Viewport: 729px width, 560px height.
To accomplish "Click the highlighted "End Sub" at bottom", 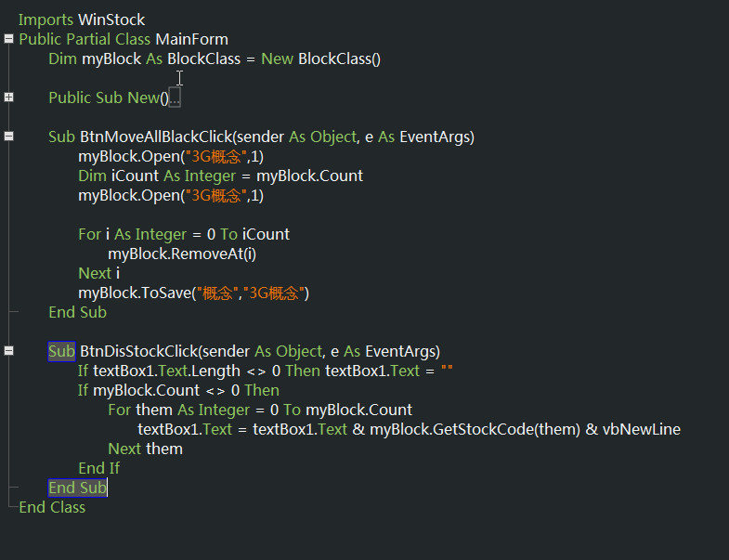I will pyautogui.click(x=78, y=488).
